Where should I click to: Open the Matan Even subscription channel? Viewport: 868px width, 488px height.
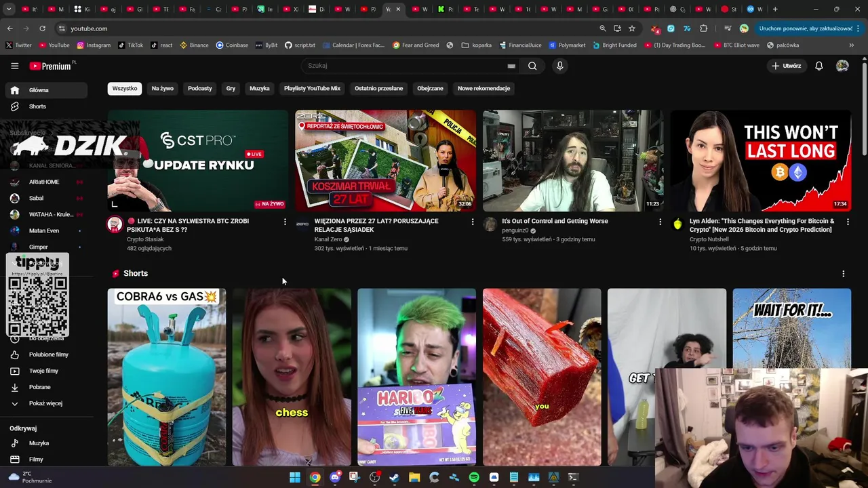point(46,230)
